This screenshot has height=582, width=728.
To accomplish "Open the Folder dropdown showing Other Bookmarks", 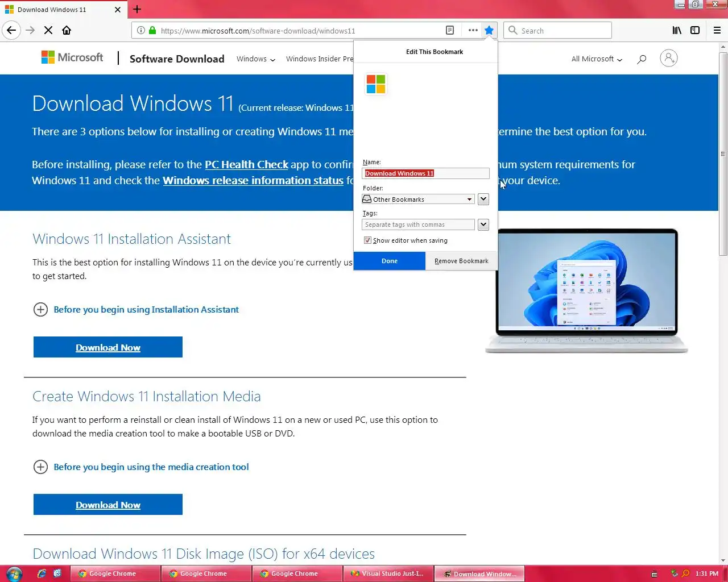I will pos(418,199).
